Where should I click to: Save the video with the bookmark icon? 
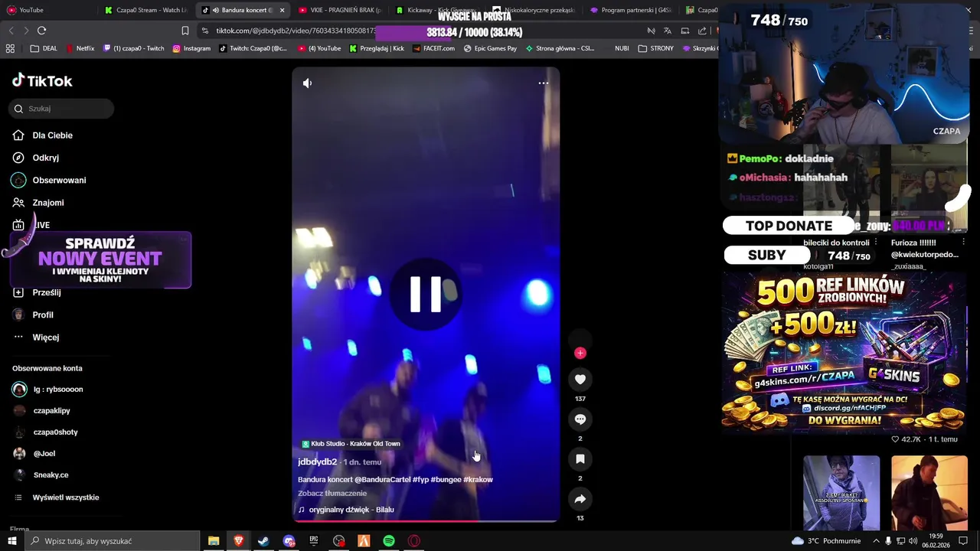(580, 459)
